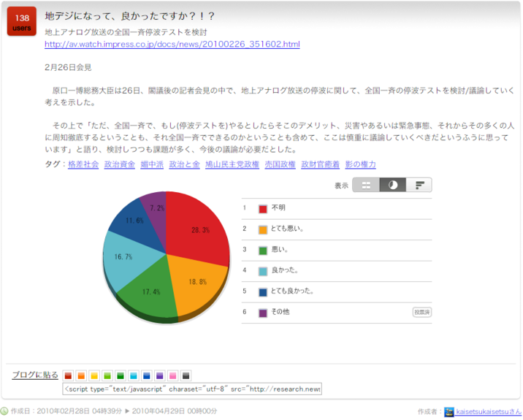Open the 鳩山民主党政権 tag link

[x=232, y=164]
